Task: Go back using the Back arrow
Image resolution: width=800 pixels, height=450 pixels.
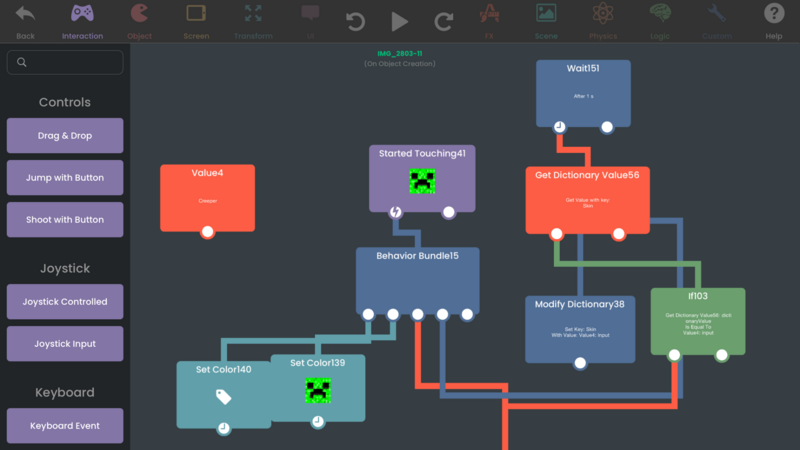Action: [25, 21]
